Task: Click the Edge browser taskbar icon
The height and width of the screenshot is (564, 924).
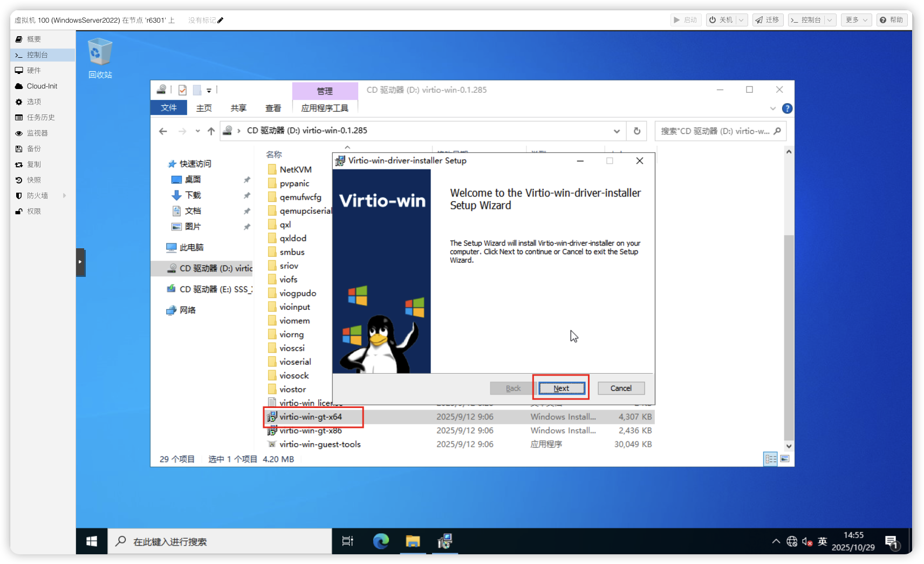Action: [381, 541]
